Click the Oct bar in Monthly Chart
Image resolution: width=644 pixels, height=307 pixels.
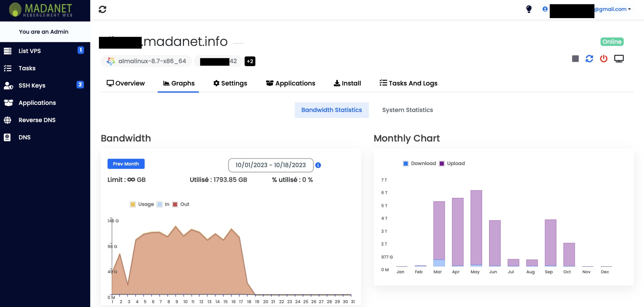[x=569, y=254]
